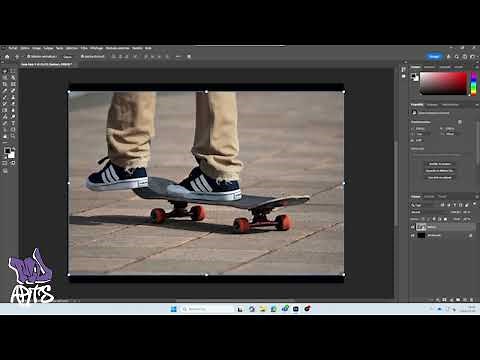Select the Crop tool
This screenshot has height=360, width=480.
5,84
